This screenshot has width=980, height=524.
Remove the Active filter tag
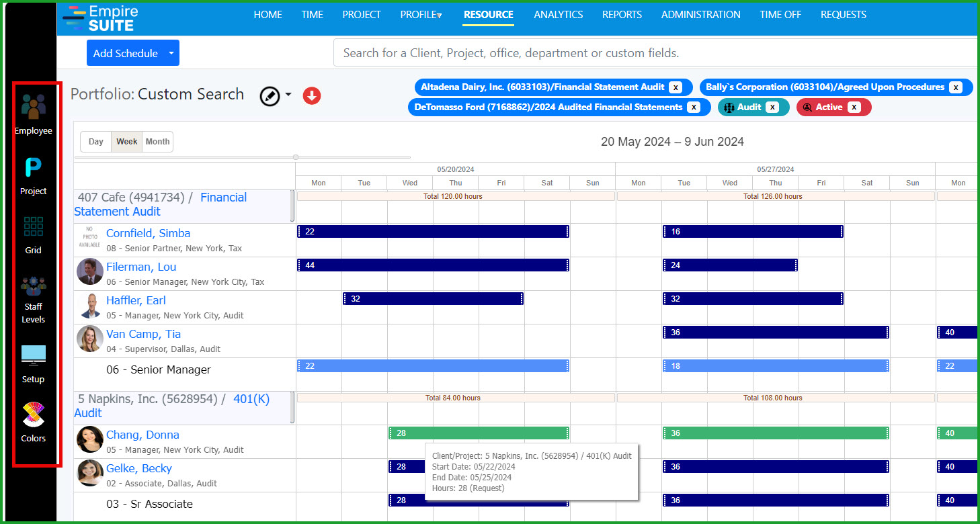[x=854, y=107]
